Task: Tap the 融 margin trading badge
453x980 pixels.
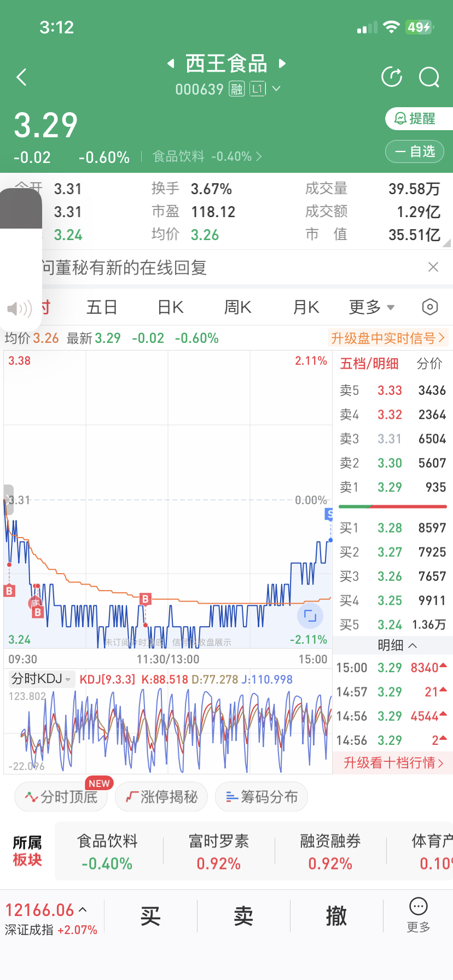Action: [236, 89]
